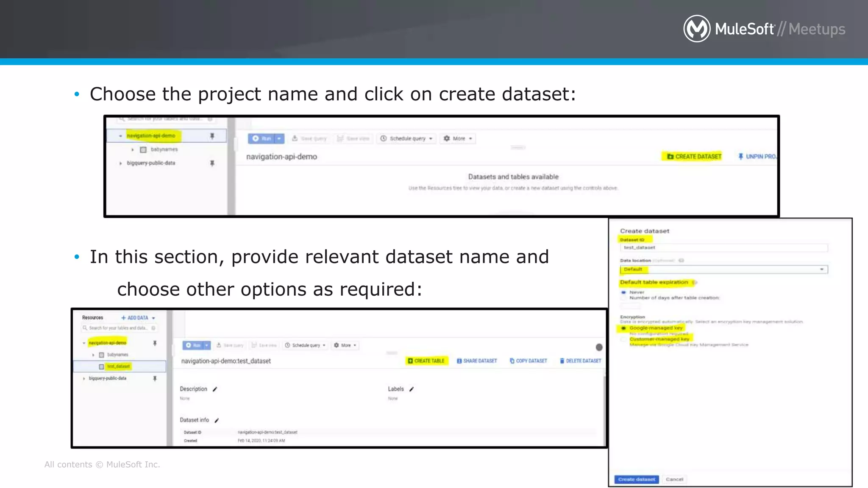Click test_dataset table icon in tree
Image resolution: width=868 pixels, height=488 pixels.
(101, 366)
